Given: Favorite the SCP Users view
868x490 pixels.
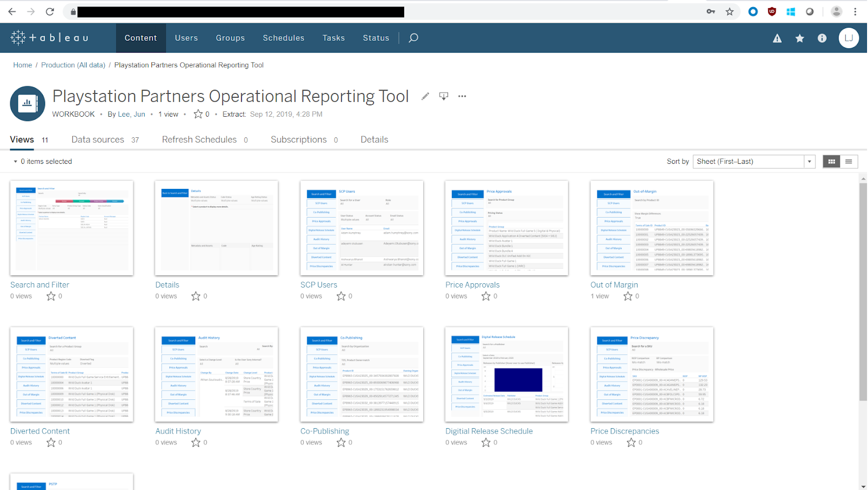Looking at the screenshot, I should coord(341,296).
